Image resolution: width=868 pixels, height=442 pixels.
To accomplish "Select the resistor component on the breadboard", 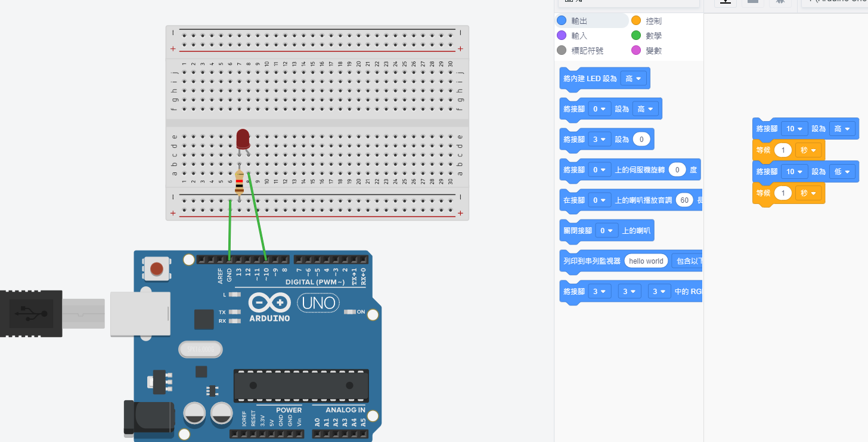I will [239, 183].
